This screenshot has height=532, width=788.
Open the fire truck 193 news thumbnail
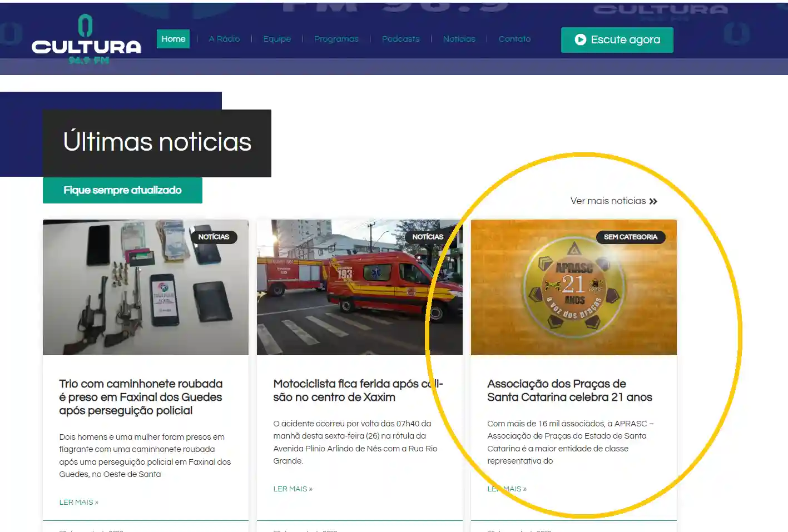359,287
